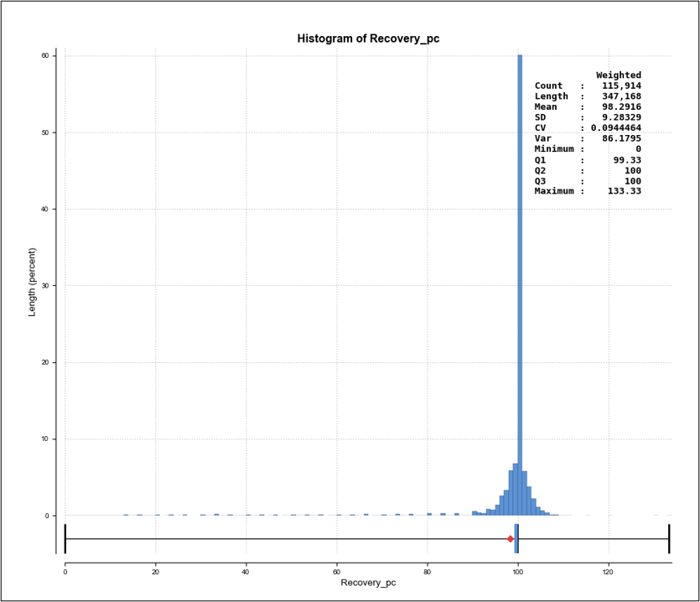Click the Q1 value 99.33
Viewport: 700px width, 602px height.
coord(627,160)
